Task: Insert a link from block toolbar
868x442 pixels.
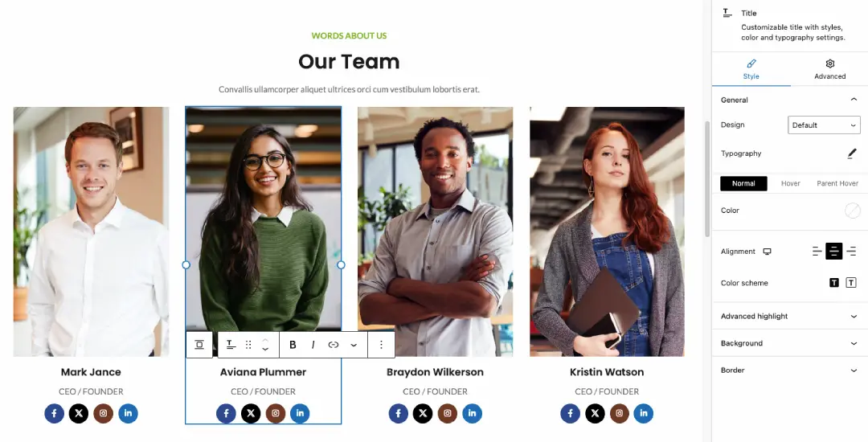Action: 334,345
